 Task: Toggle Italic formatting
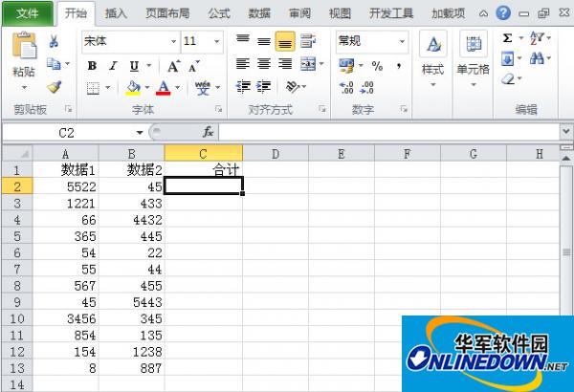(x=113, y=66)
